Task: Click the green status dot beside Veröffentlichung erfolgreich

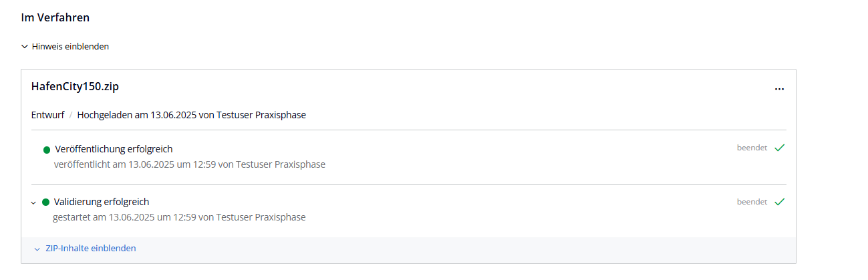Action: [47, 149]
